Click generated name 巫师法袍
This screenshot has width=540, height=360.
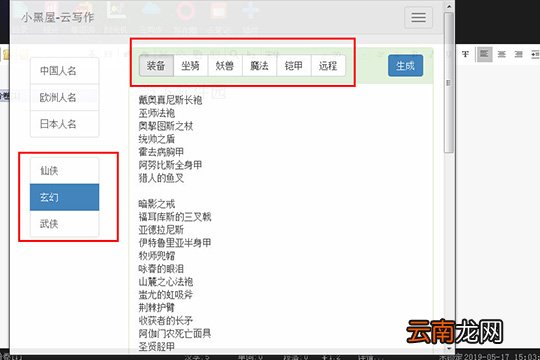(157, 113)
